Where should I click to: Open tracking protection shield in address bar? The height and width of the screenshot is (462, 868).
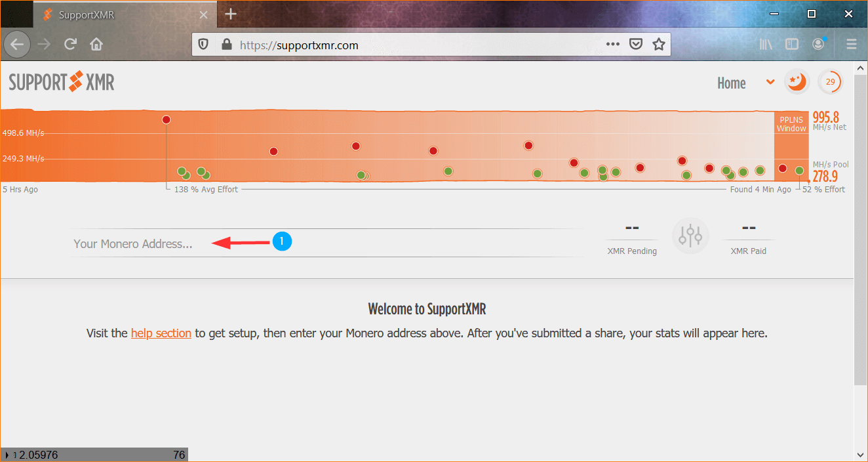tap(204, 45)
